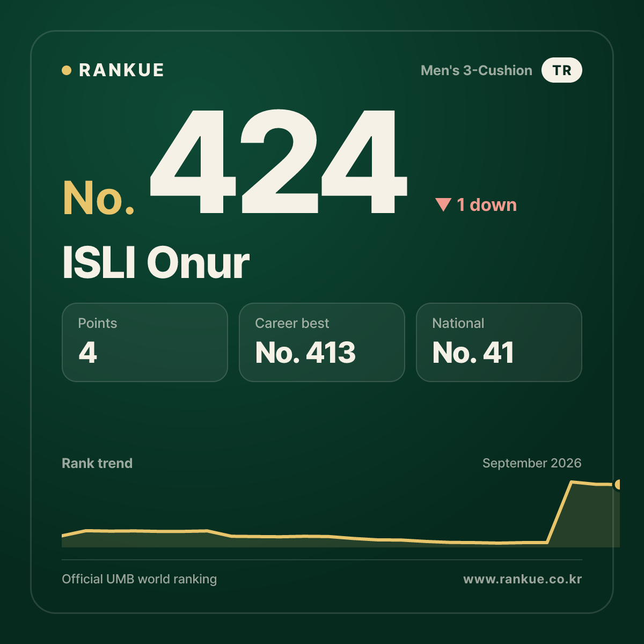Click the yellow 'No.' prefix
The height and width of the screenshot is (644, 644).
[x=99, y=198]
